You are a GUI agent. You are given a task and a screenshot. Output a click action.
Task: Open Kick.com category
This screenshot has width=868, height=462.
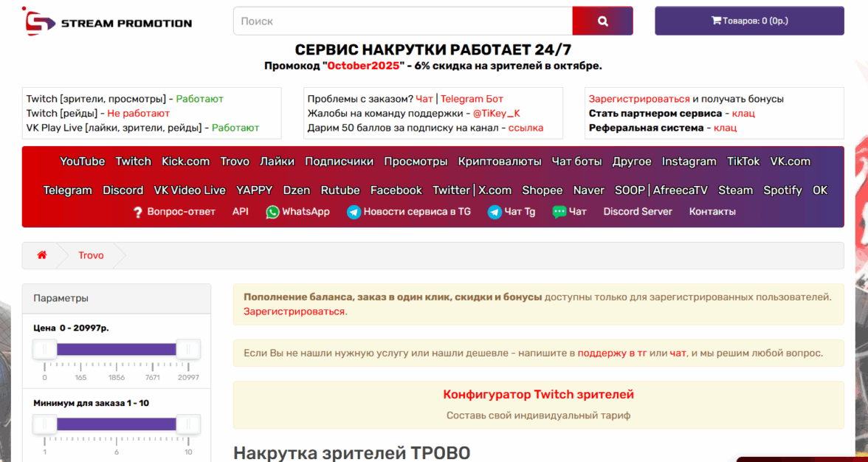[186, 162]
